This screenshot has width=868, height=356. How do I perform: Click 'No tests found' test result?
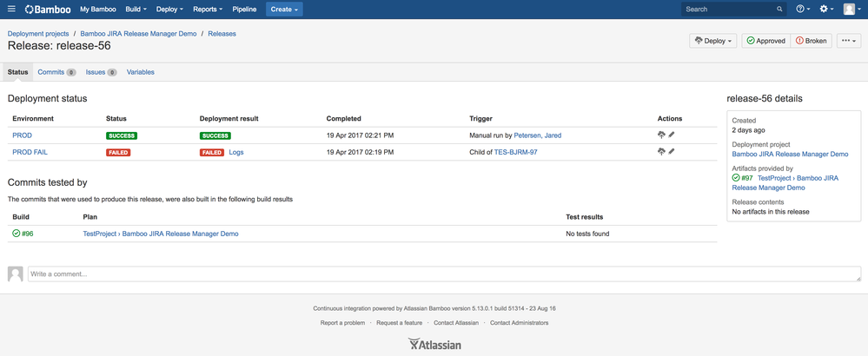tap(587, 234)
